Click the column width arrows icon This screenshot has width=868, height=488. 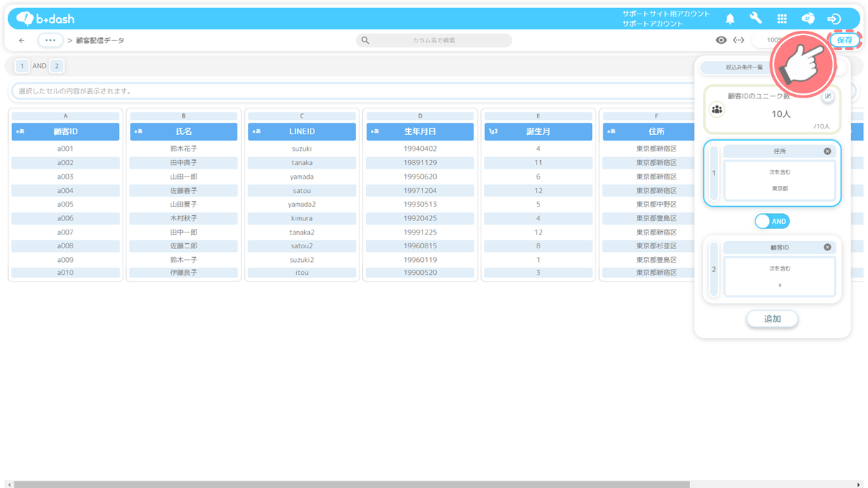coord(738,40)
